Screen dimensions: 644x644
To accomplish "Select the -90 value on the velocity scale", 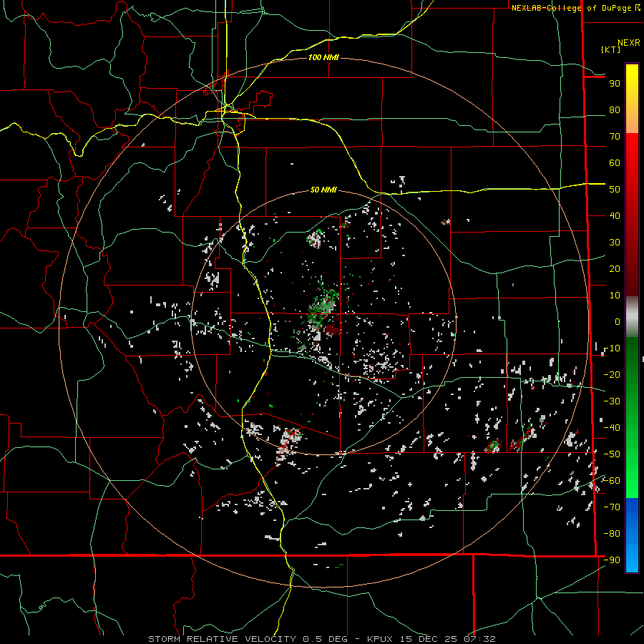I will point(612,560).
